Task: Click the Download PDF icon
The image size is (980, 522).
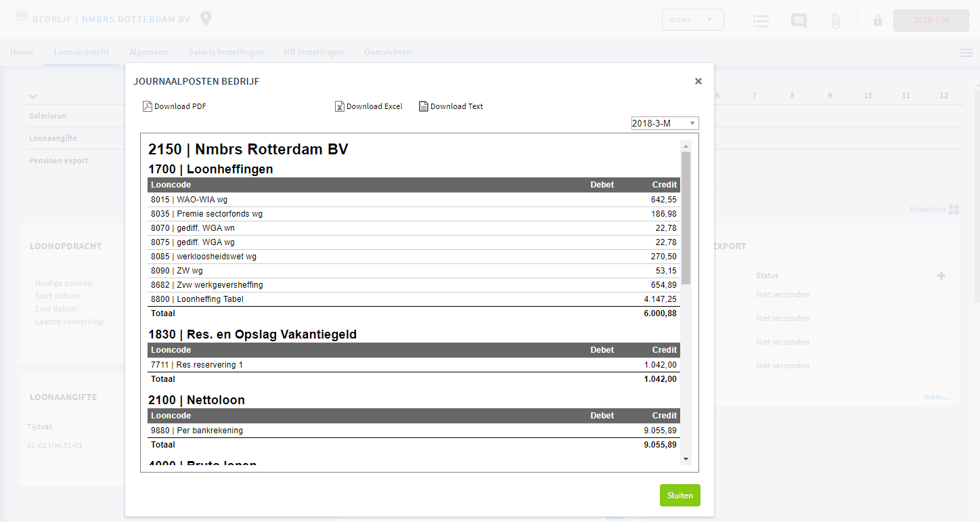Action: point(148,106)
